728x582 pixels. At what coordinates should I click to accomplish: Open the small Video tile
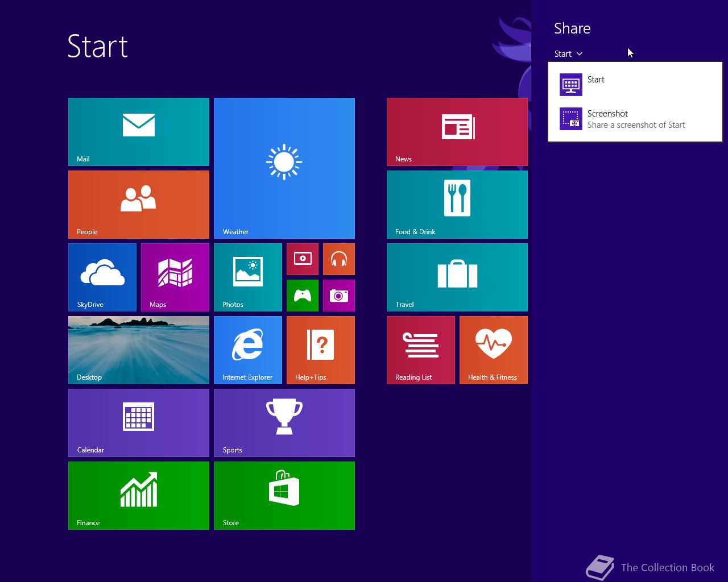coord(303,259)
